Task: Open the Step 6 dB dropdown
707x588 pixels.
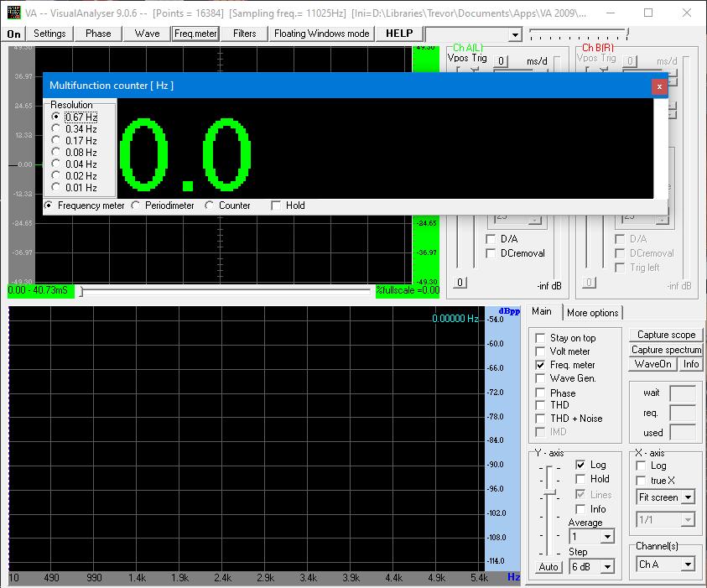Action: (x=607, y=567)
